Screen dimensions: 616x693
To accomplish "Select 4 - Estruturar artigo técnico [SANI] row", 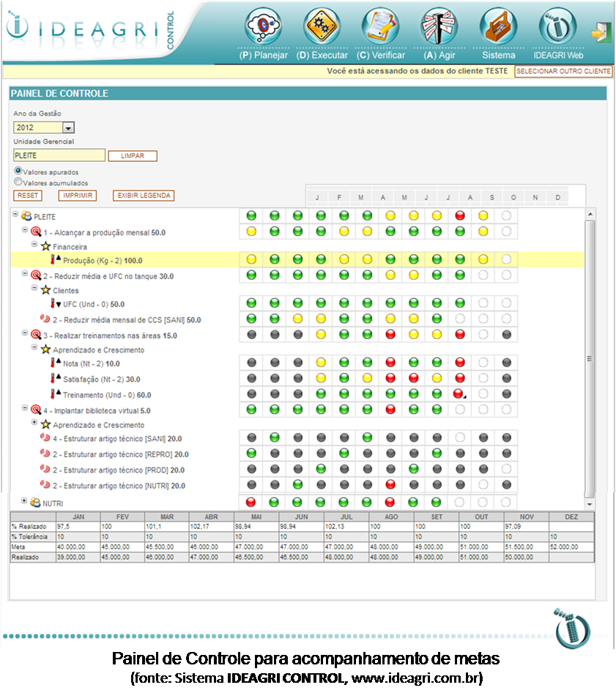I will tap(117, 438).
